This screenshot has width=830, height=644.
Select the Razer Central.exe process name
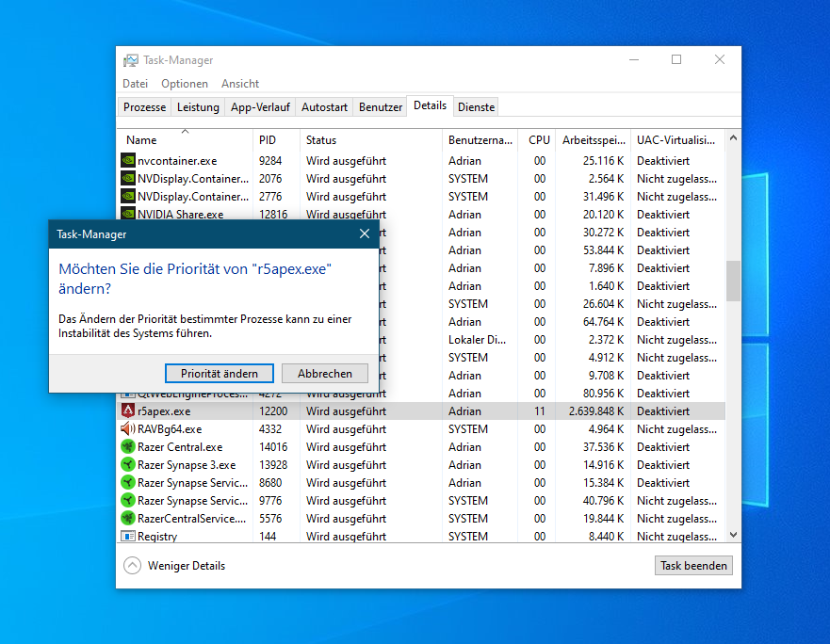tap(180, 446)
